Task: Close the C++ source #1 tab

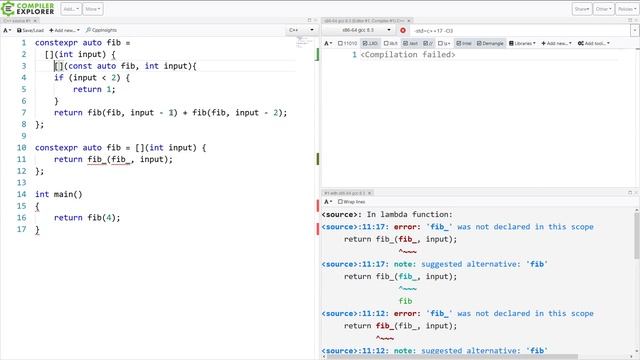Action: point(36,20)
